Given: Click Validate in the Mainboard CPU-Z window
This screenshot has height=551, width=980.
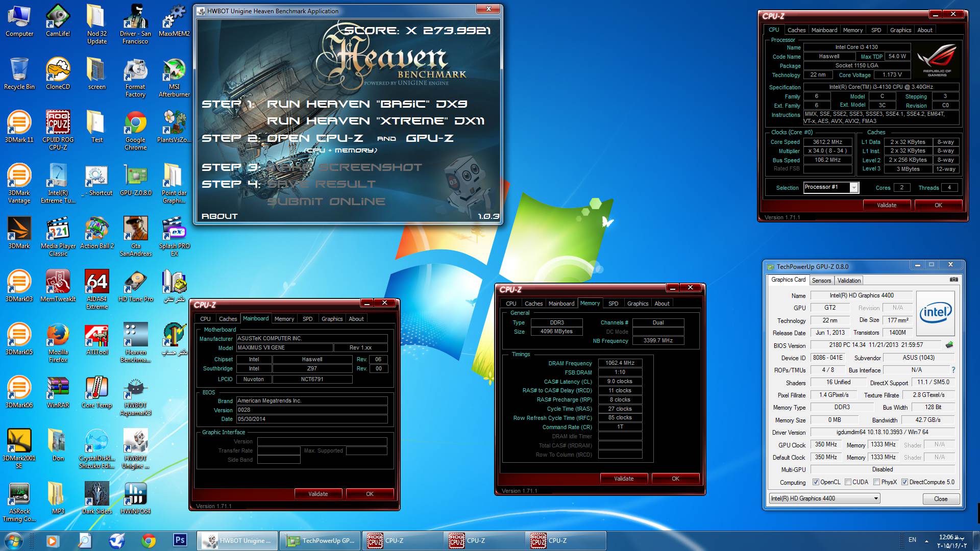Looking at the screenshot, I should (x=318, y=494).
